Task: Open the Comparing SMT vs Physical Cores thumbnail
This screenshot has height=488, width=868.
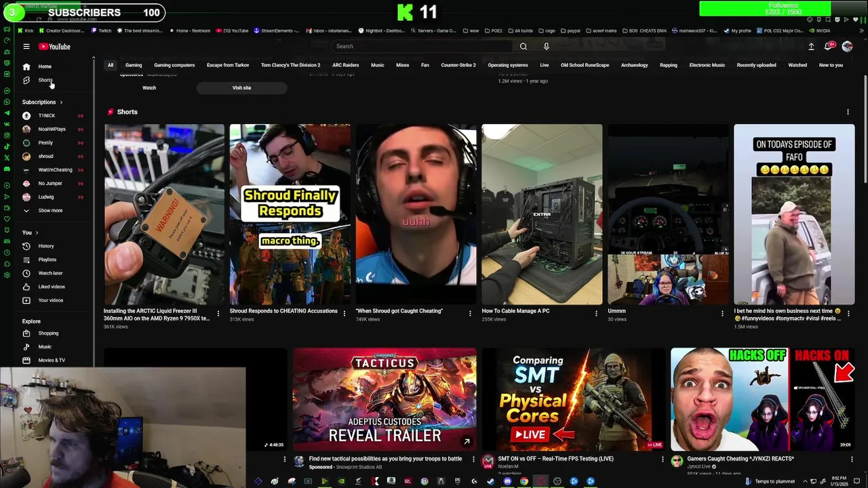Action: pos(574,399)
